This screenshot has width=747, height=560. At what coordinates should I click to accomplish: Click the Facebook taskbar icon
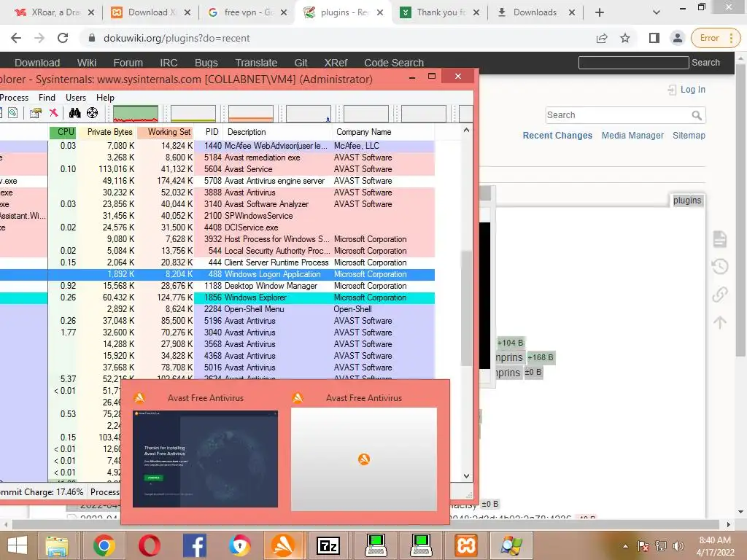[x=195, y=545]
